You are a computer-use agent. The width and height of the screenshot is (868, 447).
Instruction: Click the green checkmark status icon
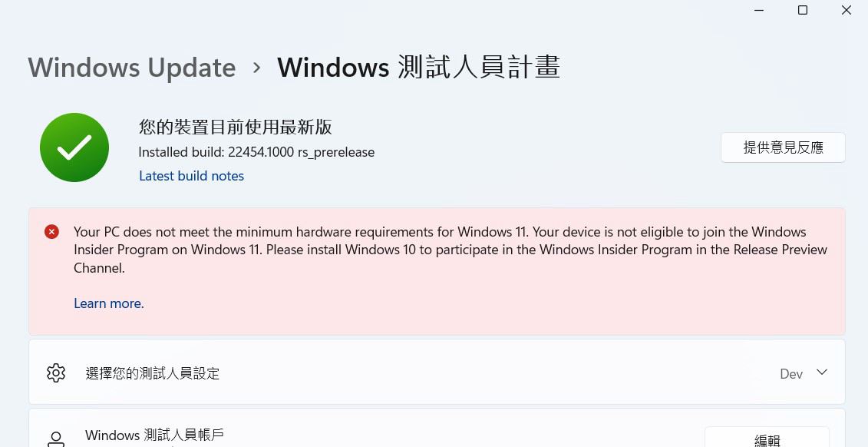click(x=74, y=147)
